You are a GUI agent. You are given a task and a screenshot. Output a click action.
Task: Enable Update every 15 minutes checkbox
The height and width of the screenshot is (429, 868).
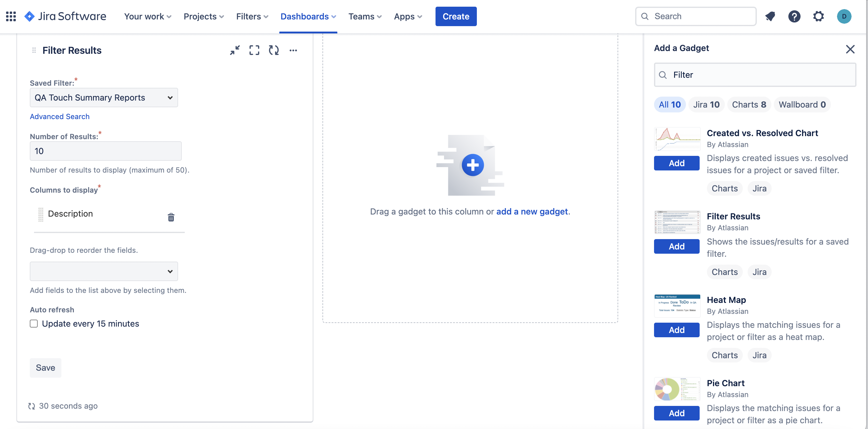(x=34, y=324)
